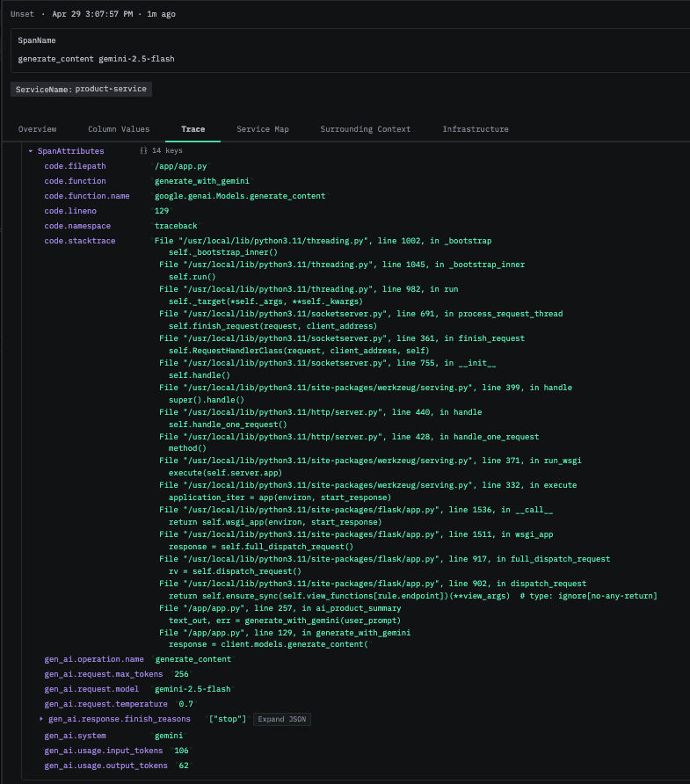Click the /app/app.py value

tap(180, 166)
